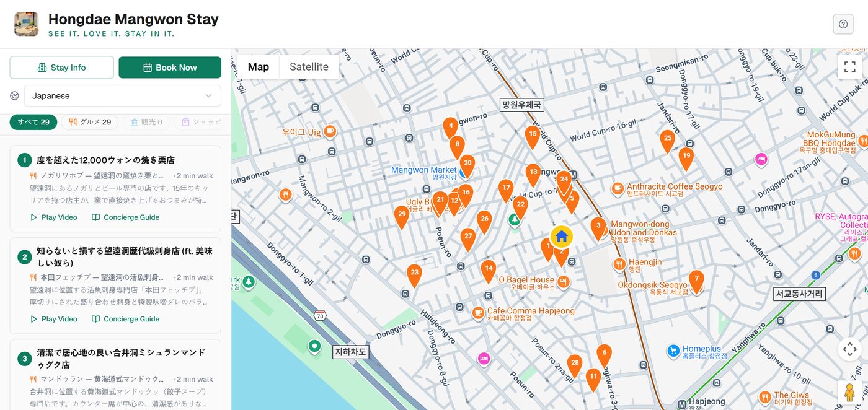Screen dimensions: 868x410
Task: Select map pin number 19
Action: [686, 159]
